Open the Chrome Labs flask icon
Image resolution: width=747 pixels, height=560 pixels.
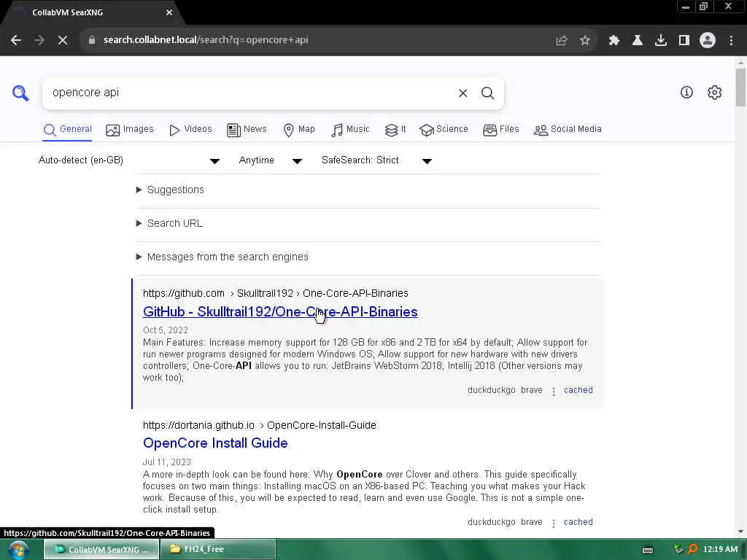638,41
